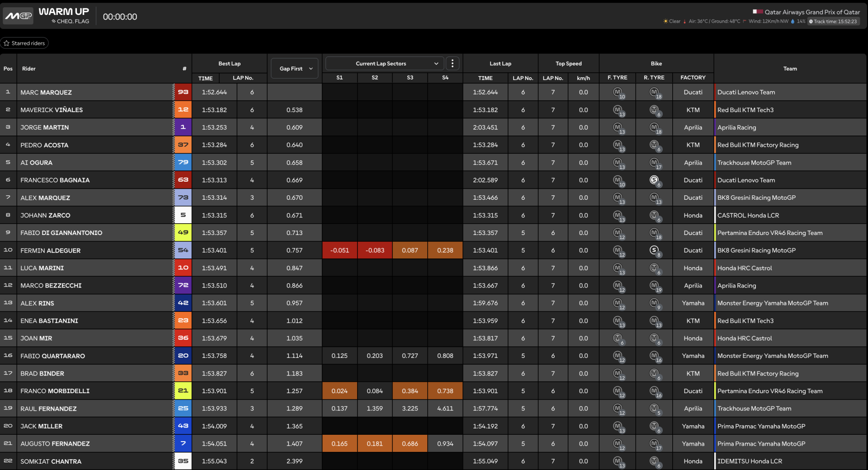
Task: Click the Top Speed km/h header
Action: point(583,78)
